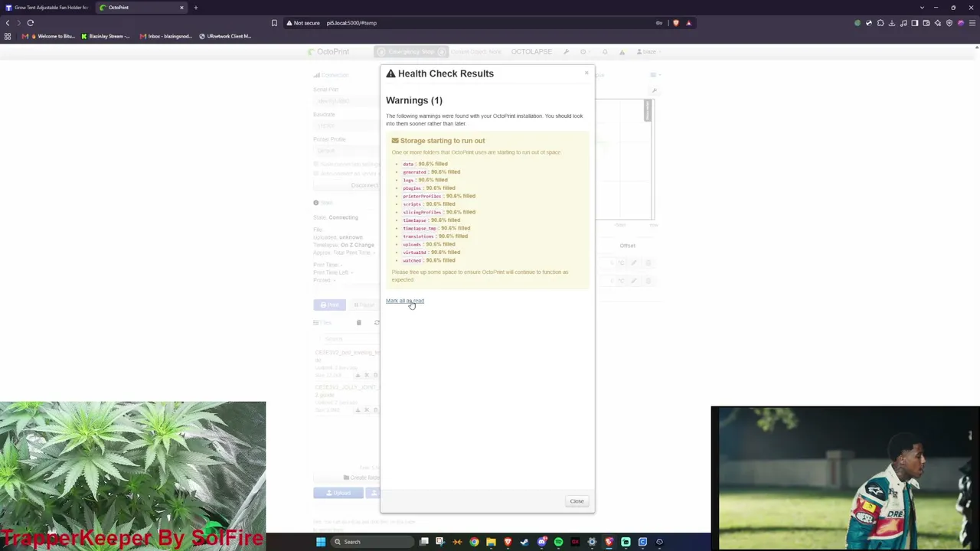This screenshot has width=980, height=551.
Task: Open File Explorer from the taskbar
Action: pos(491,542)
